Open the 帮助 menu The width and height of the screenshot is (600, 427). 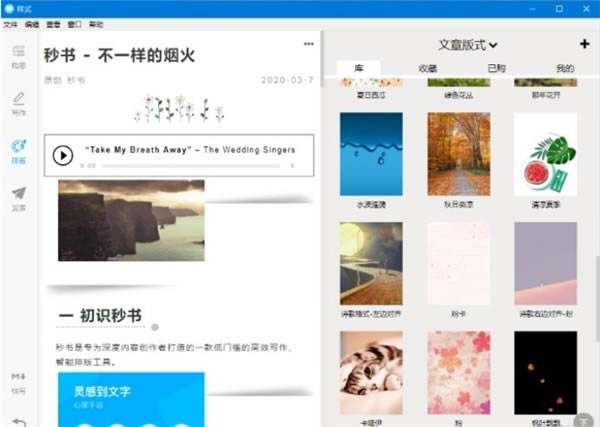(96, 23)
